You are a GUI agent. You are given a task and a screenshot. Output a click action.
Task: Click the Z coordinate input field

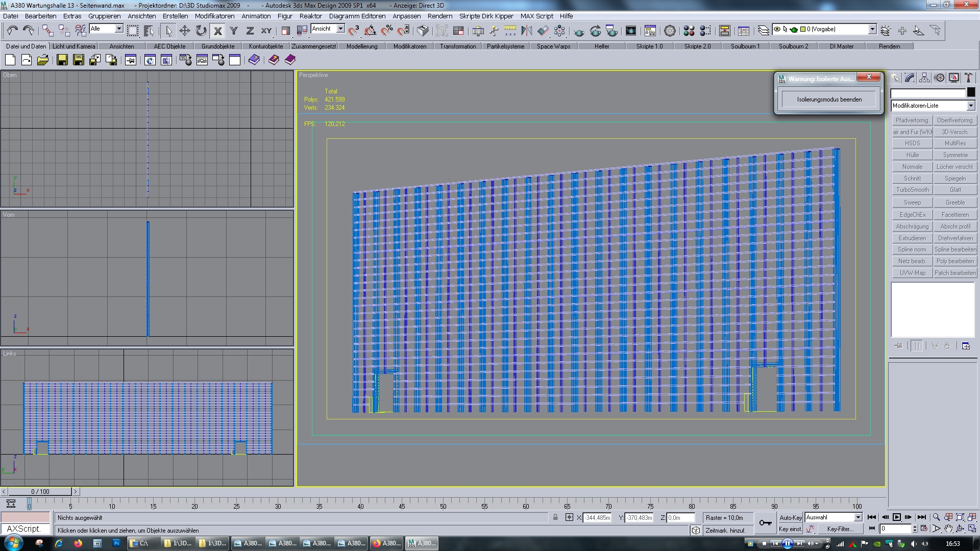coord(680,517)
